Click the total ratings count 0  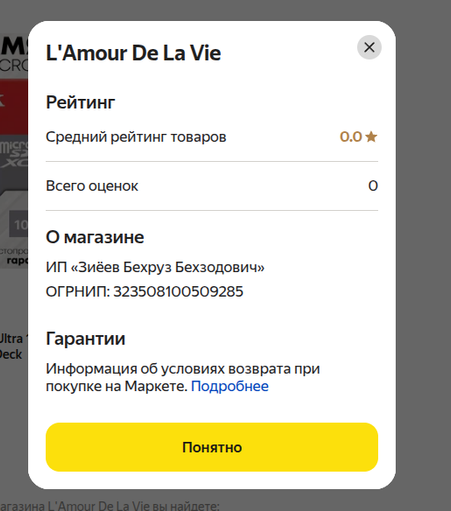373,186
